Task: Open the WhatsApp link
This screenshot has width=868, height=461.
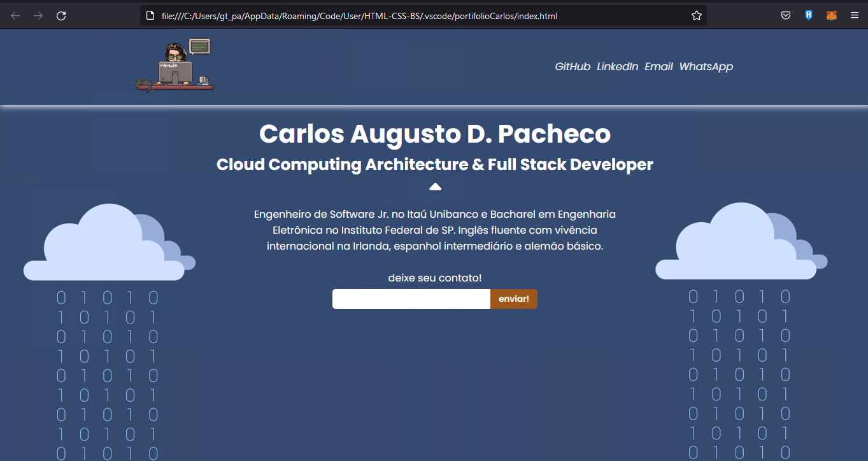Action: tap(706, 67)
